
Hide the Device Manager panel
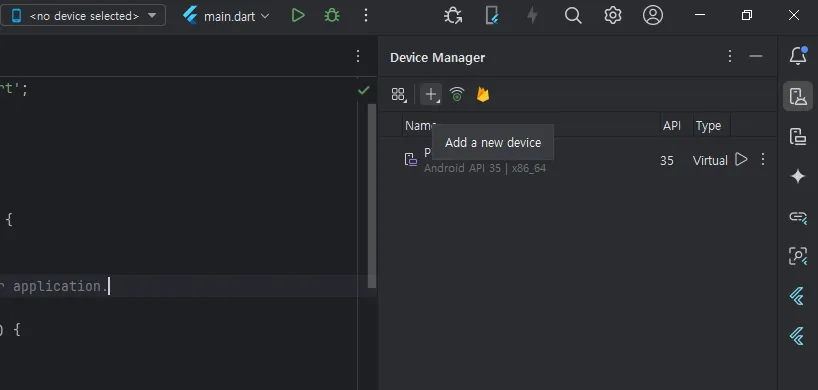click(x=756, y=56)
